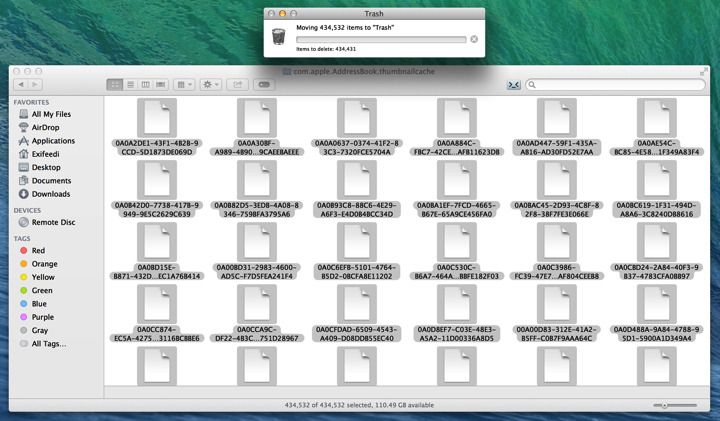Cancel the move to Trash operation
720x421 pixels.
coord(474,39)
